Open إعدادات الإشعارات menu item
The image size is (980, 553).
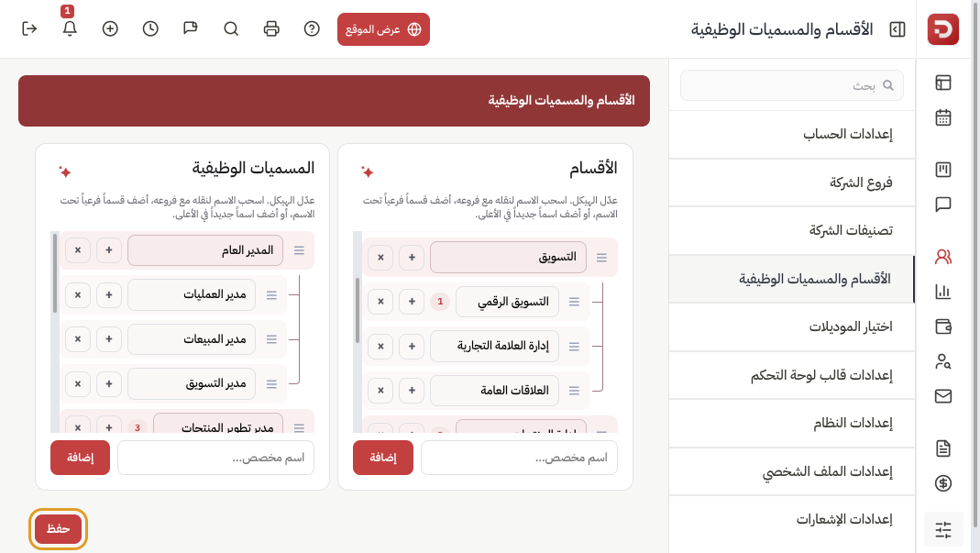point(792,519)
